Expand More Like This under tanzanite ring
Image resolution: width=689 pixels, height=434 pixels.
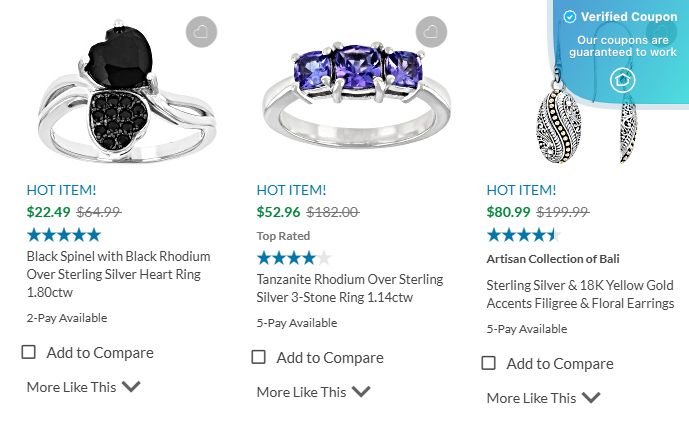pos(314,392)
